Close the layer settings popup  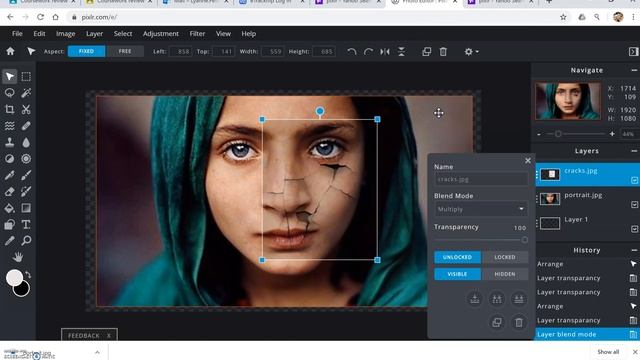coord(528,161)
